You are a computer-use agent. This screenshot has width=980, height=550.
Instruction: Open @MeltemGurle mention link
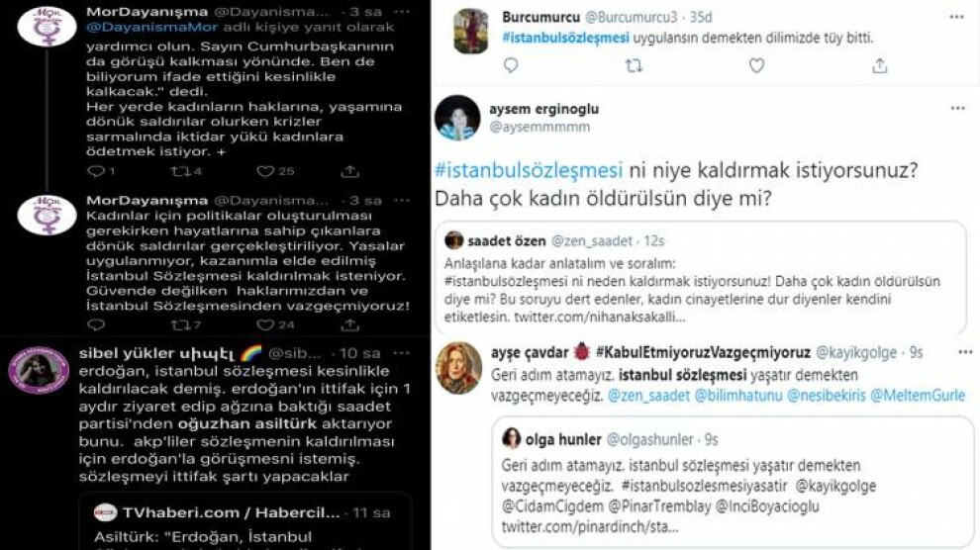point(918,395)
